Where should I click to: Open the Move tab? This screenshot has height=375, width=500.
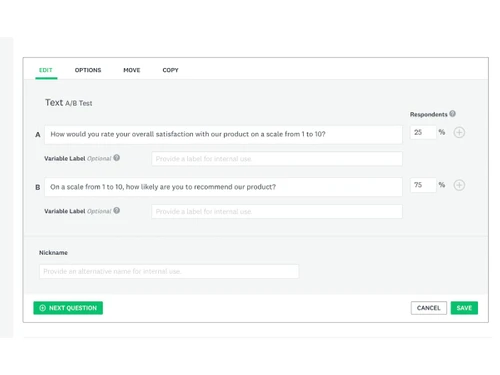point(132,70)
